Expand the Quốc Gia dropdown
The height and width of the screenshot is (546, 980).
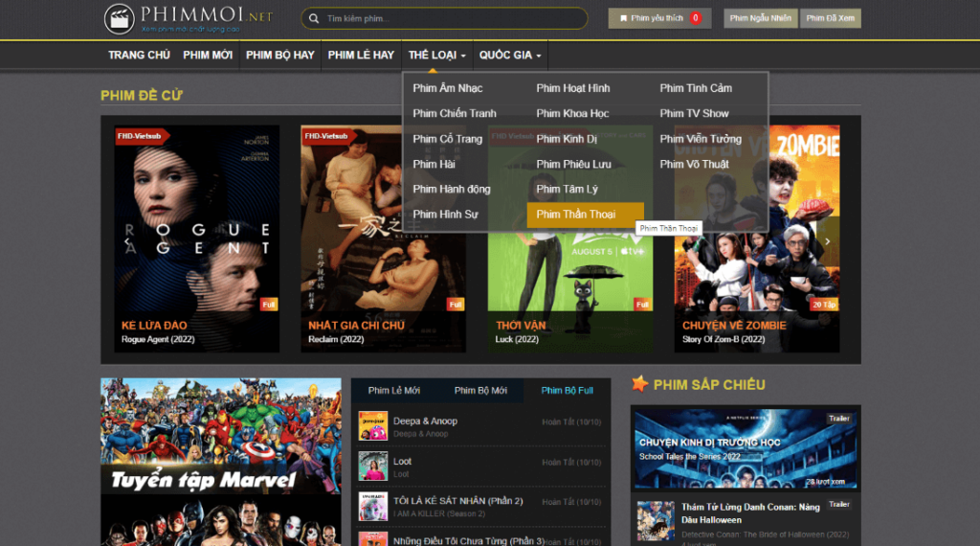click(510, 55)
